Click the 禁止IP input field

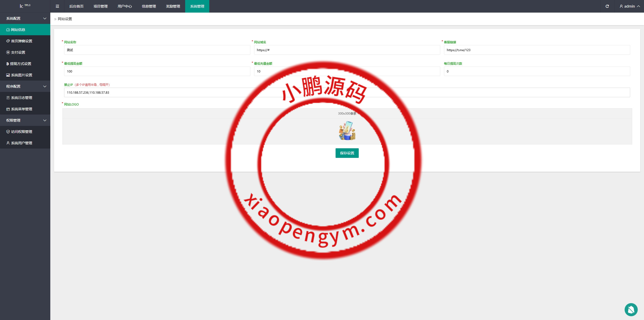[x=176, y=92]
